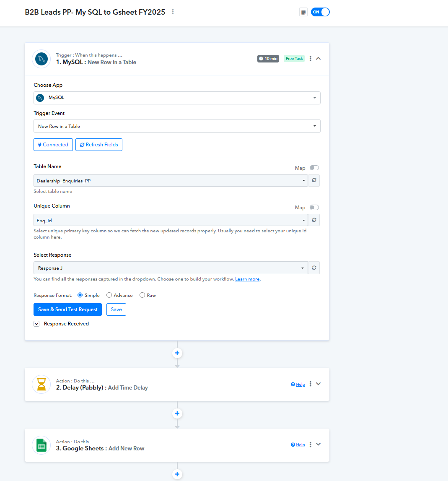Viewport: 448px width, 481px height.
Task: Enable Map toggle for Table Name
Action: (x=314, y=168)
